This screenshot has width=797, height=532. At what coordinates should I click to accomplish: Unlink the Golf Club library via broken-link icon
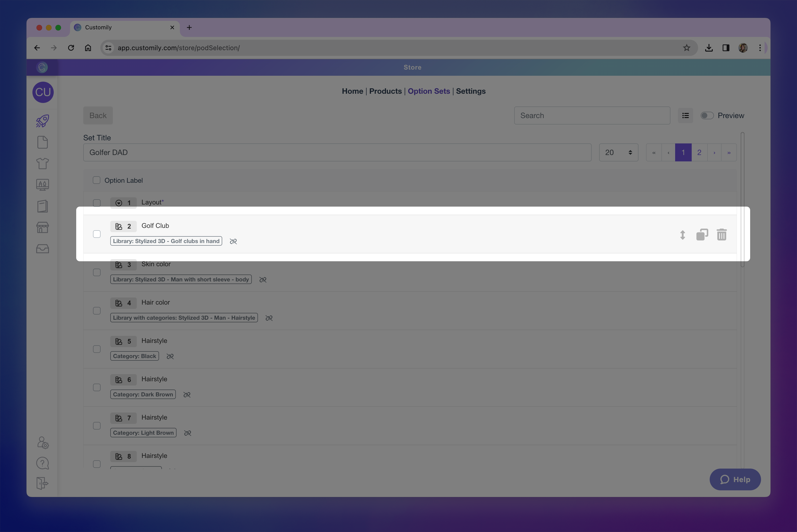click(x=233, y=241)
